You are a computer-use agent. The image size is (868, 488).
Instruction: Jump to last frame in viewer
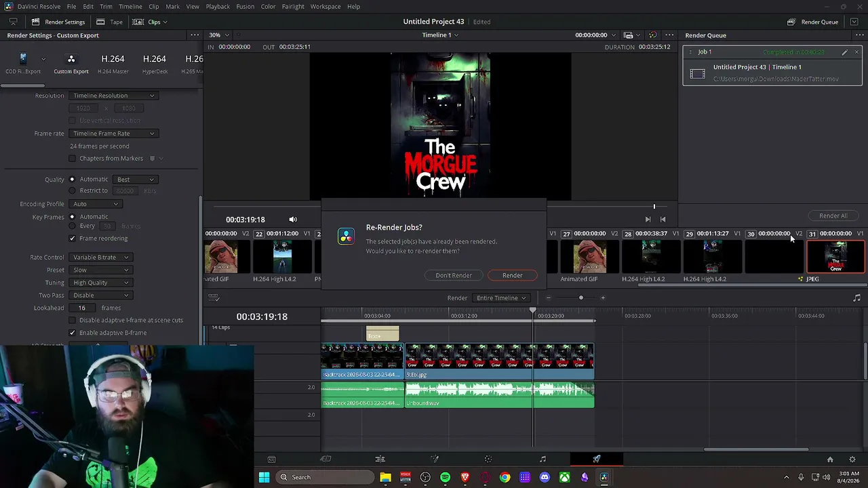pos(663,220)
